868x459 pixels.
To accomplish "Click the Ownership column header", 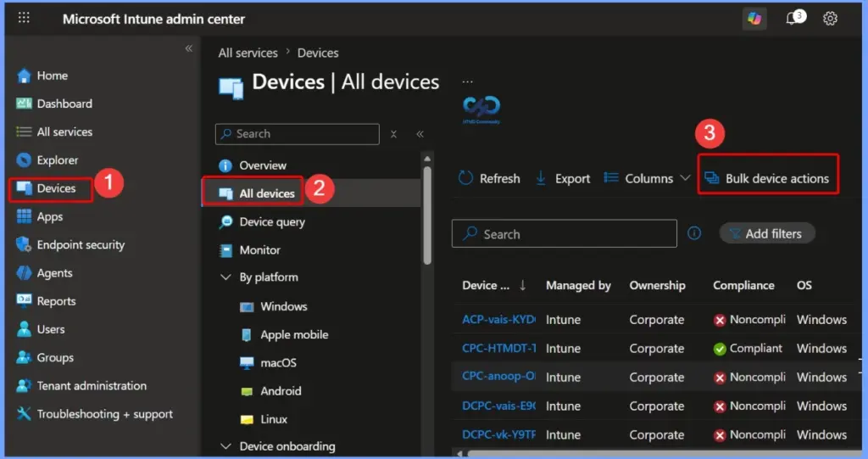I will 657,285.
